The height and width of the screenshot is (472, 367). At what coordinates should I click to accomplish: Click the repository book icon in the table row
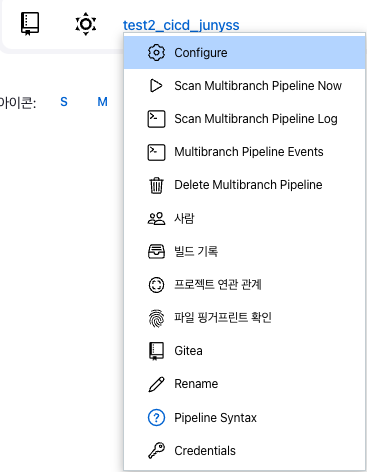coord(30,24)
